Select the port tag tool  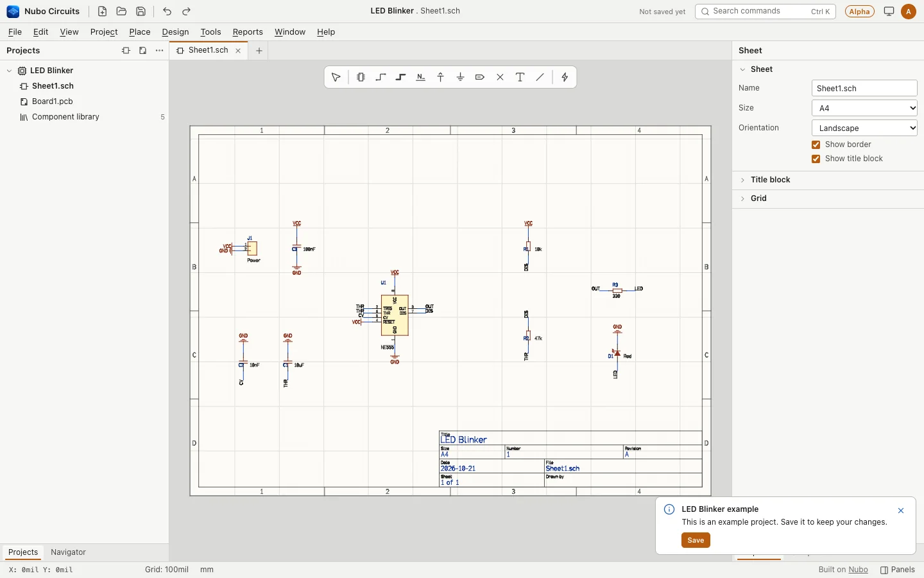tap(480, 77)
